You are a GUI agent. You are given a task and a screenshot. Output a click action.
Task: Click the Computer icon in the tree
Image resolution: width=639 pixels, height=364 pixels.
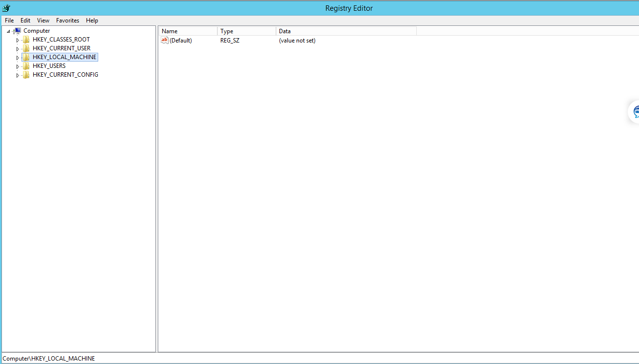(19, 30)
